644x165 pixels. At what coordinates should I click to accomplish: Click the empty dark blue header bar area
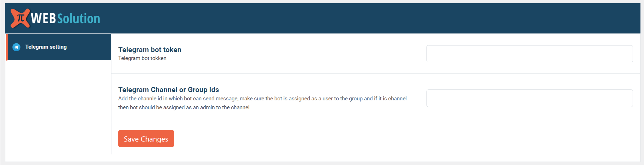(x=371, y=18)
